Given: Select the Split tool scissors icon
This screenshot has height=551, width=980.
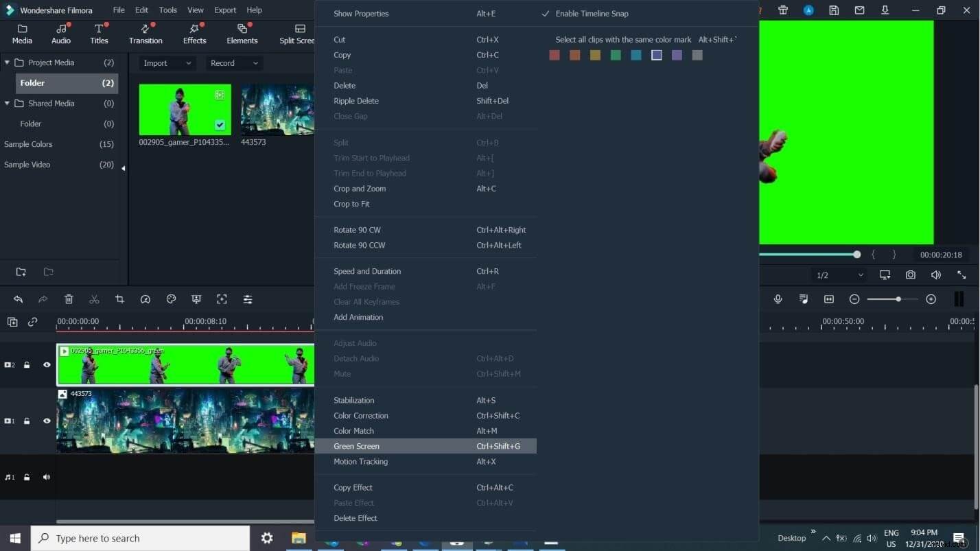Looking at the screenshot, I should pos(94,299).
